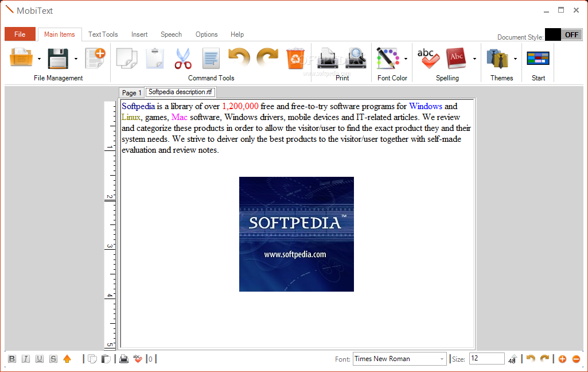Click the red 1,200,000 text
The height and width of the screenshot is (372, 588).
click(x=240, y=106)
